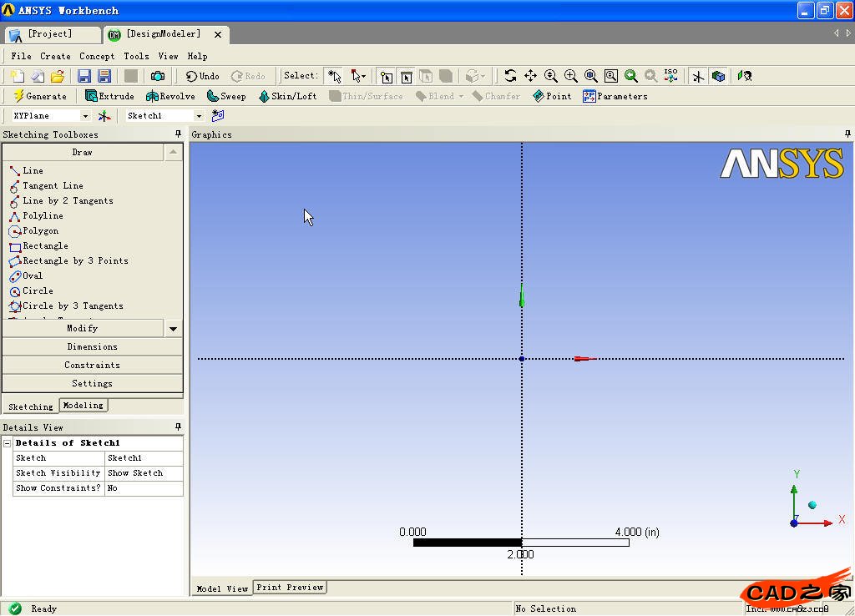Close the DesignModeler tab
The width and height of the screenshot is (855, 616).
click(218, 34)
